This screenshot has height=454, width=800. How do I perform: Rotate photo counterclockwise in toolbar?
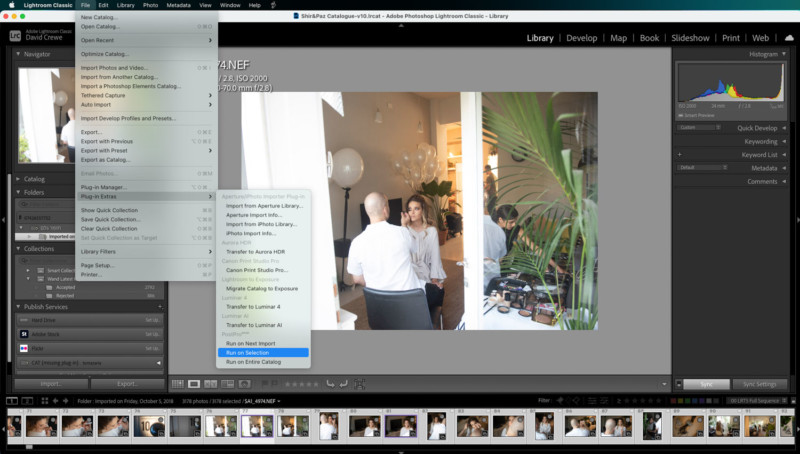[330, 384]
